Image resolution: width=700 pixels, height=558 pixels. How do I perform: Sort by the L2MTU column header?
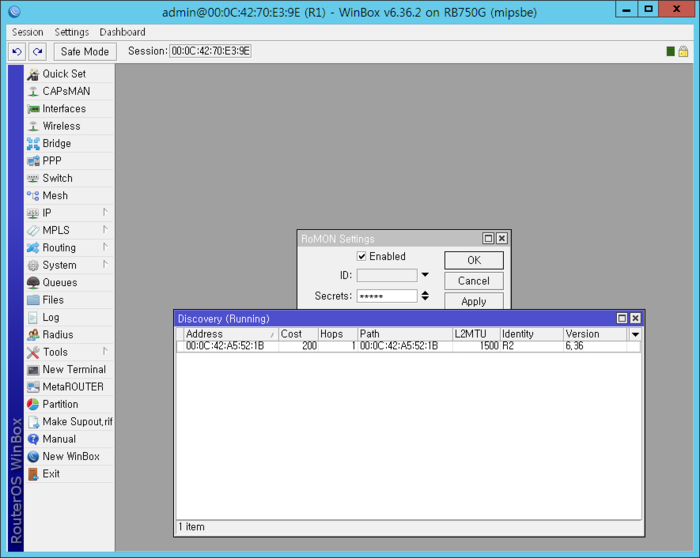click(x=476, y=334)
